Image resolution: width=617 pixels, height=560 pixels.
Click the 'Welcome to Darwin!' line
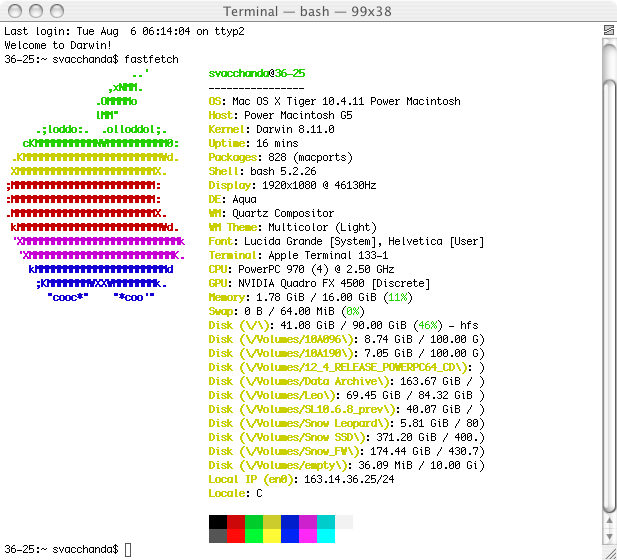58,45
